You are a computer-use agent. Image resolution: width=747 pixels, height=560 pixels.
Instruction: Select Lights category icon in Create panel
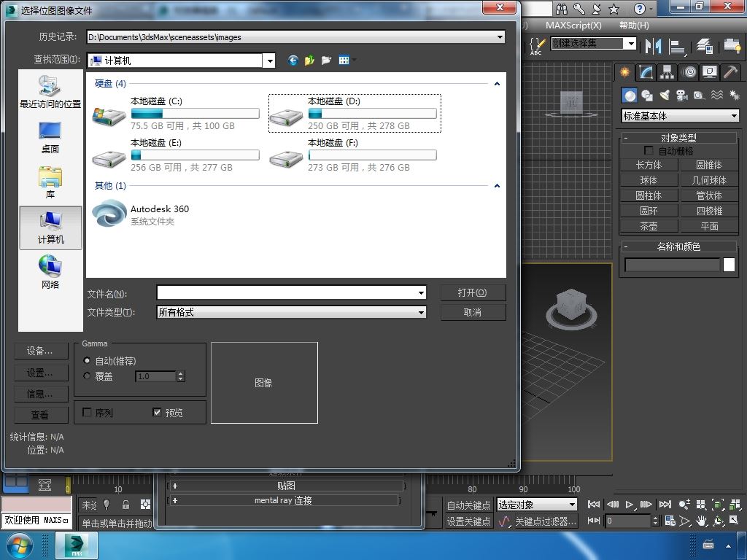[665, 96]
